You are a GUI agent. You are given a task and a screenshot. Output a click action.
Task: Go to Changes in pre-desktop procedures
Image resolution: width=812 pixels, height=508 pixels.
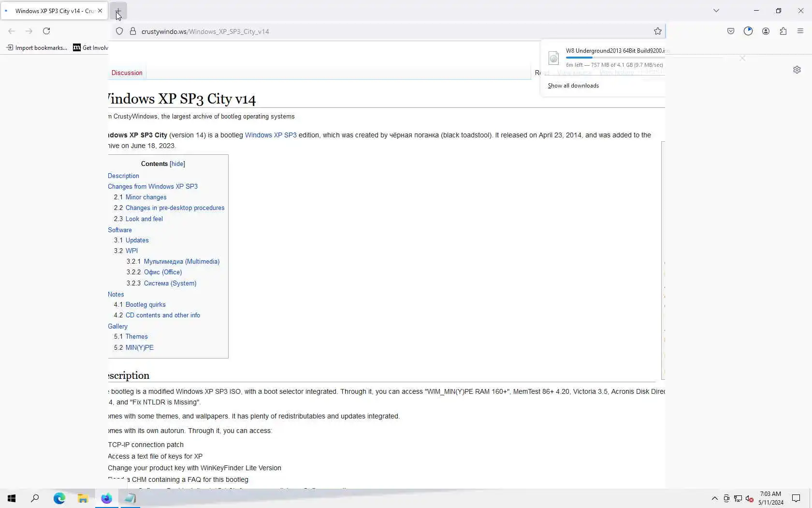click(x=175, y=208)
